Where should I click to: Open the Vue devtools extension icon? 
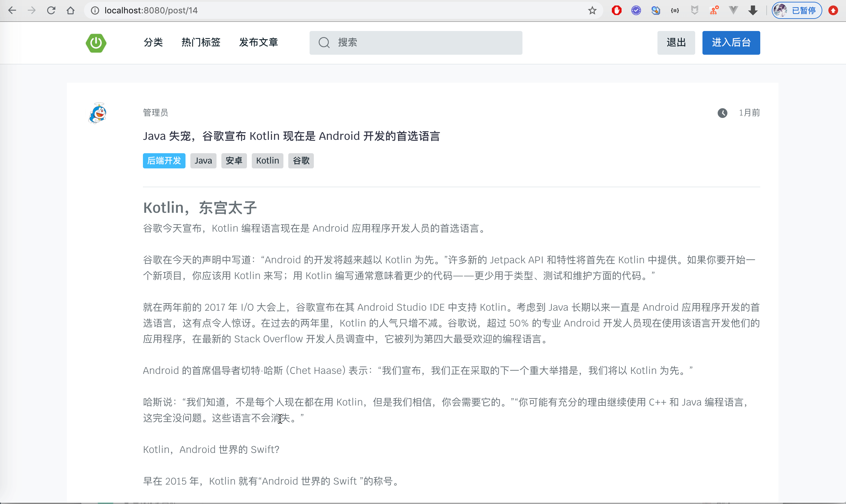click(x=733, y=11)
